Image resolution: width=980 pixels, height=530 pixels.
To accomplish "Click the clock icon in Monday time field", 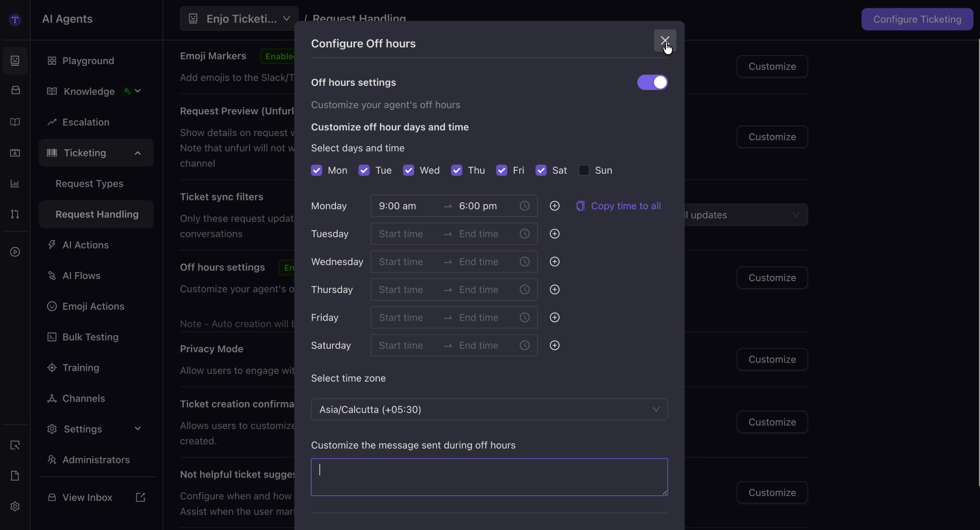I will 525,206.
